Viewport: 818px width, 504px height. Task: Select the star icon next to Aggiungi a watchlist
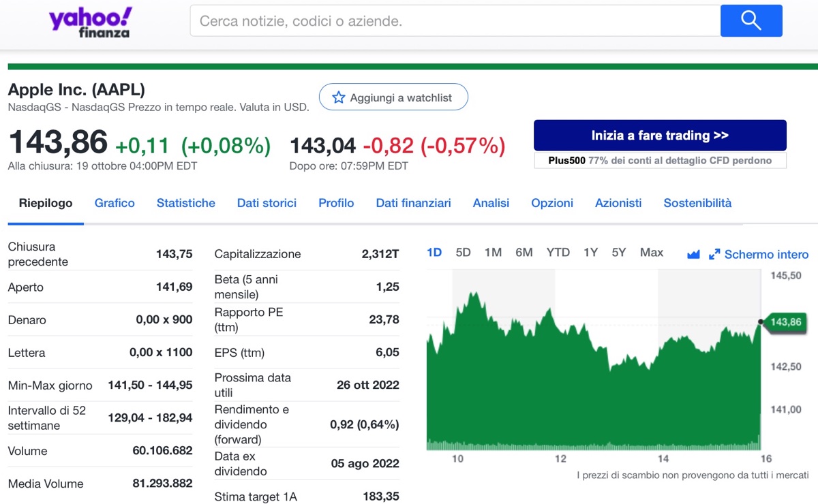click(x=339, y=97)
